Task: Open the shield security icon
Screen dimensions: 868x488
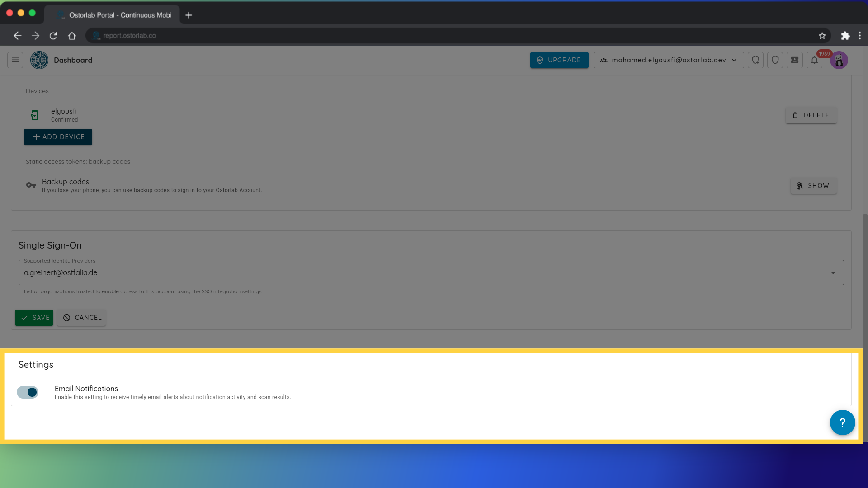Action: pyautogui.click(x=775, y=60)
